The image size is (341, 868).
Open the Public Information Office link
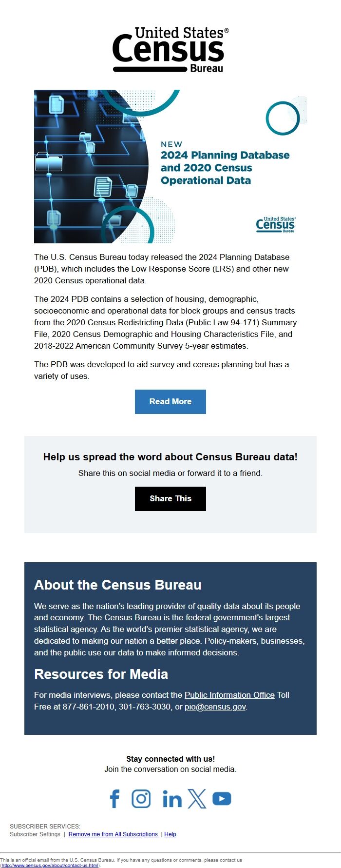point(229,695)
